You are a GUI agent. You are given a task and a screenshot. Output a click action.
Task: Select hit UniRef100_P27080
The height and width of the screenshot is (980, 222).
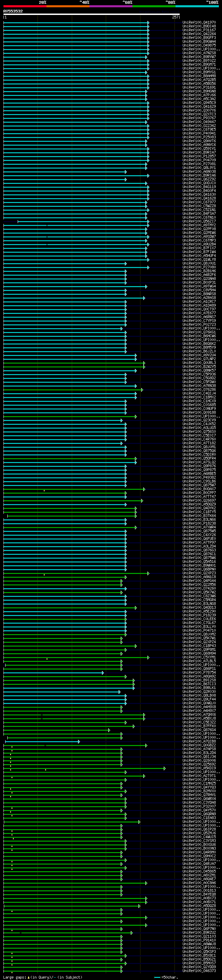coord(199,267)
